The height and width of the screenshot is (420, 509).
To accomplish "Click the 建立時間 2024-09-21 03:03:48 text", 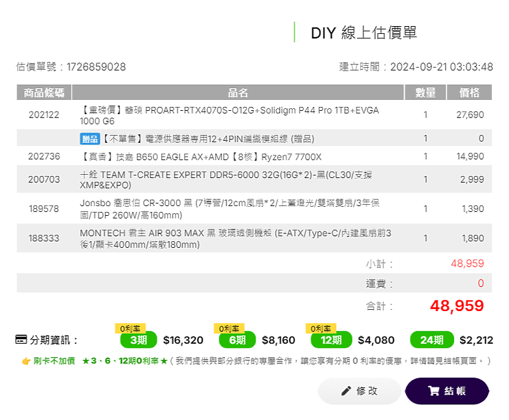I will (x=416, y=67).
